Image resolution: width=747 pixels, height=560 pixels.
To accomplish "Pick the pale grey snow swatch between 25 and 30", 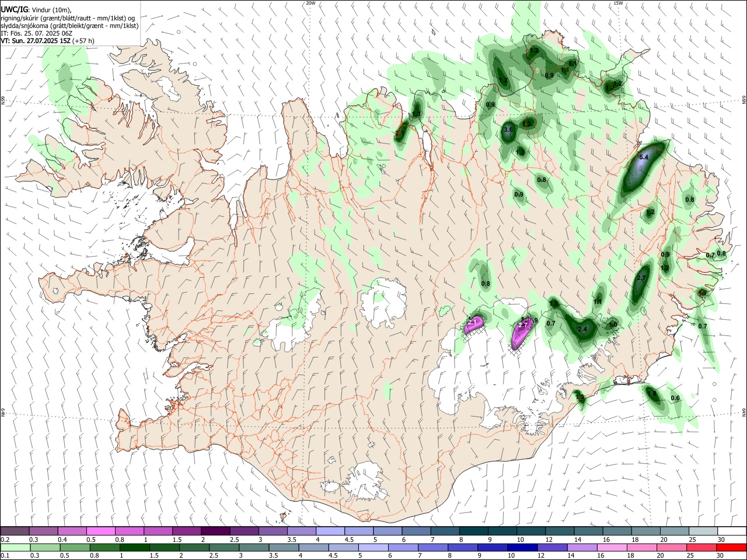I will coord(703,531).
